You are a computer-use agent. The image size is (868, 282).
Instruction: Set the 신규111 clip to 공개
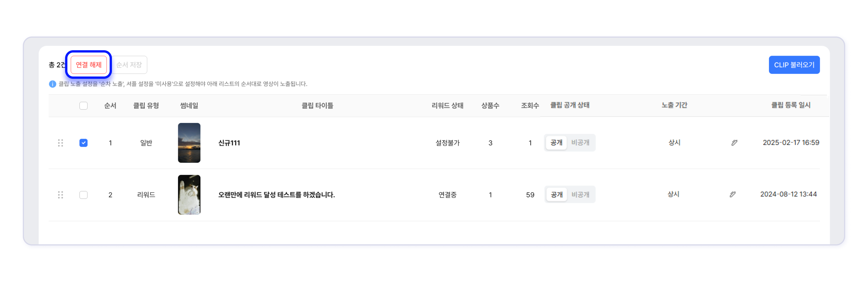[556, 143]
